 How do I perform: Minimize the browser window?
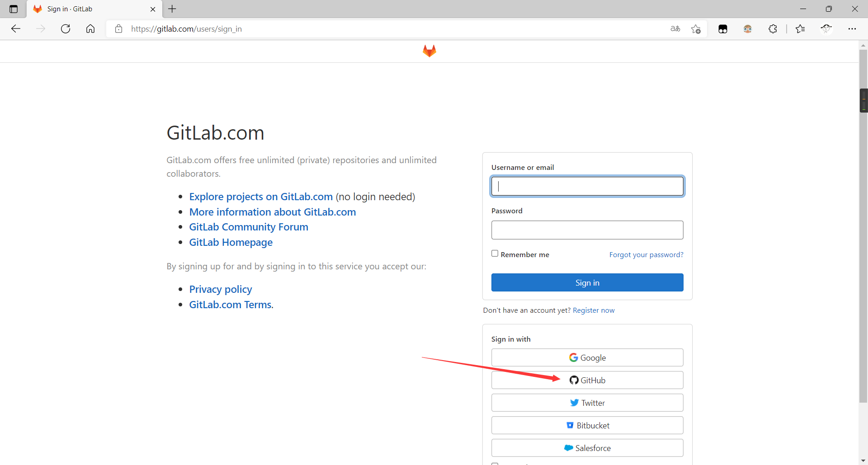pyautogui.click(x=803, y=9)
